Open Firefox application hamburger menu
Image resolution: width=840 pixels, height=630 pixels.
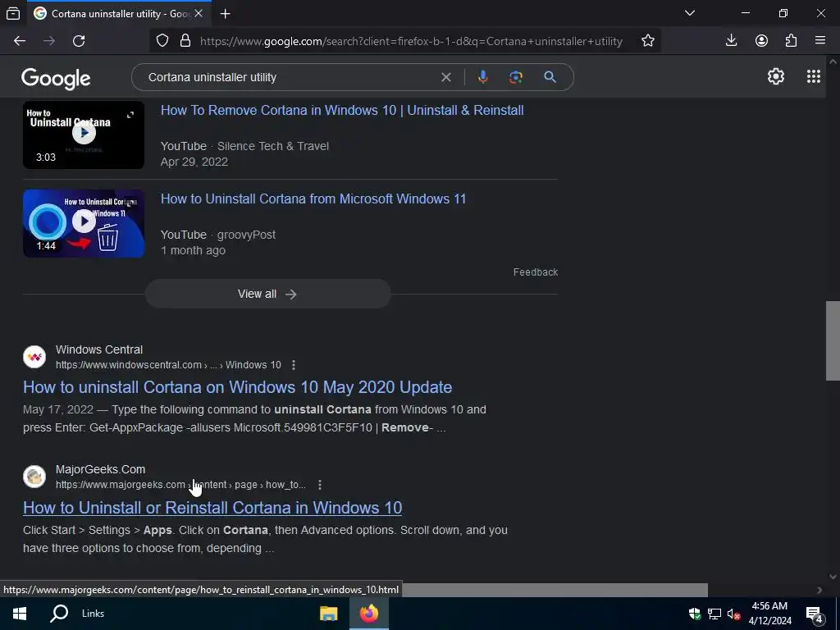pos(820,41)
